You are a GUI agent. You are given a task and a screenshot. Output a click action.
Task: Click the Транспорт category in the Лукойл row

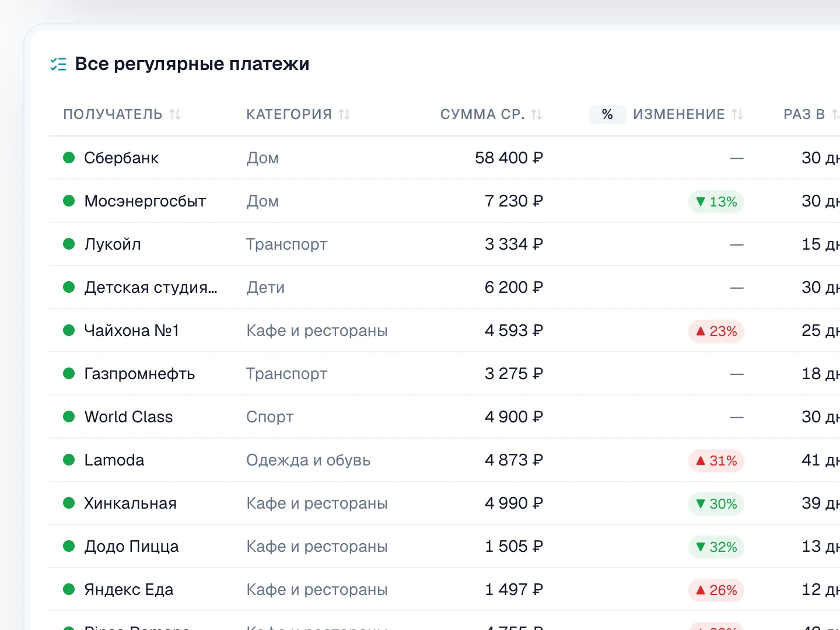(286, 244)
